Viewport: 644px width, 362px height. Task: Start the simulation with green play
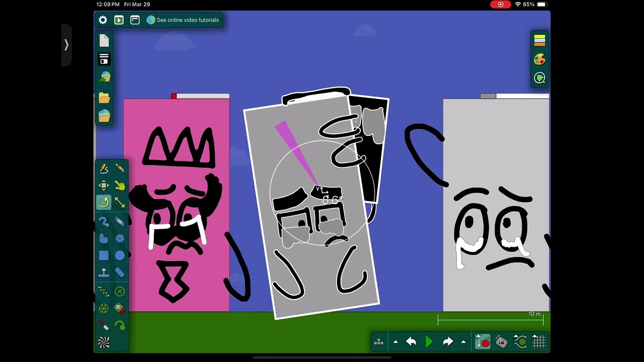pyautogui.click(x=429, y=342)
